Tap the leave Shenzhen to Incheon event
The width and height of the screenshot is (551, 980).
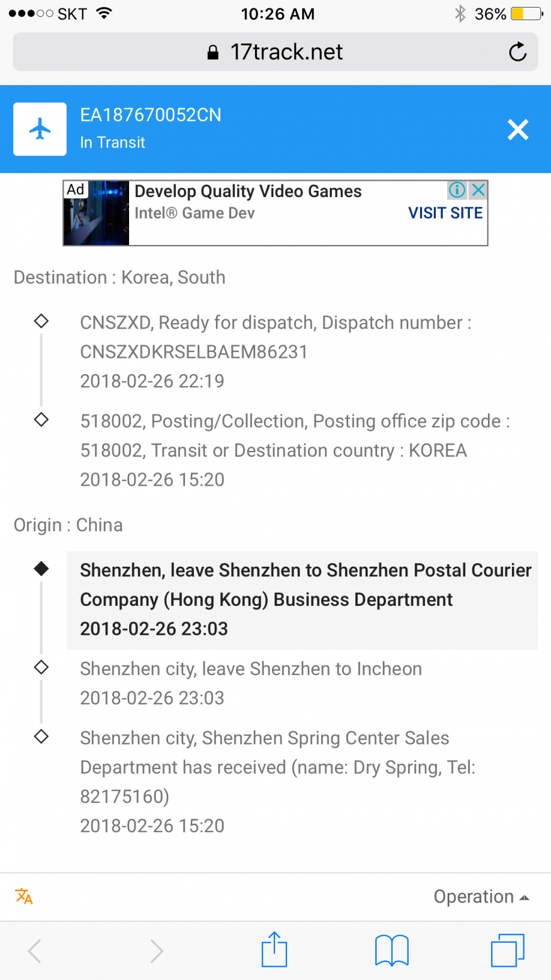(251, 683)
